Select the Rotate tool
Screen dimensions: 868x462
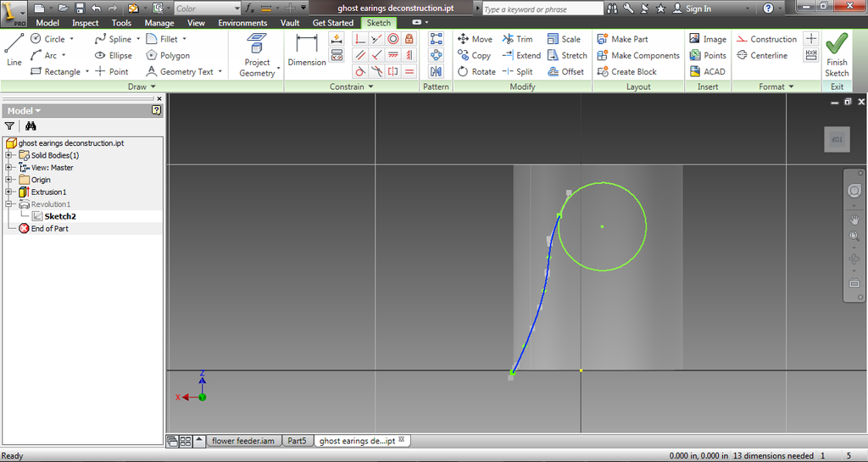click(476, 71)
